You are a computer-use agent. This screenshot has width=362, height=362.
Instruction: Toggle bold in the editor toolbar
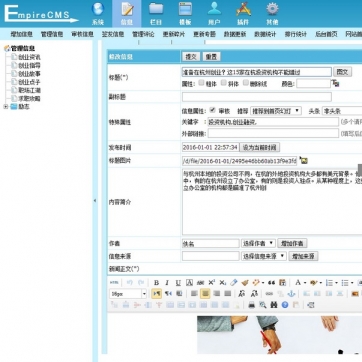(x=156, y=283)
